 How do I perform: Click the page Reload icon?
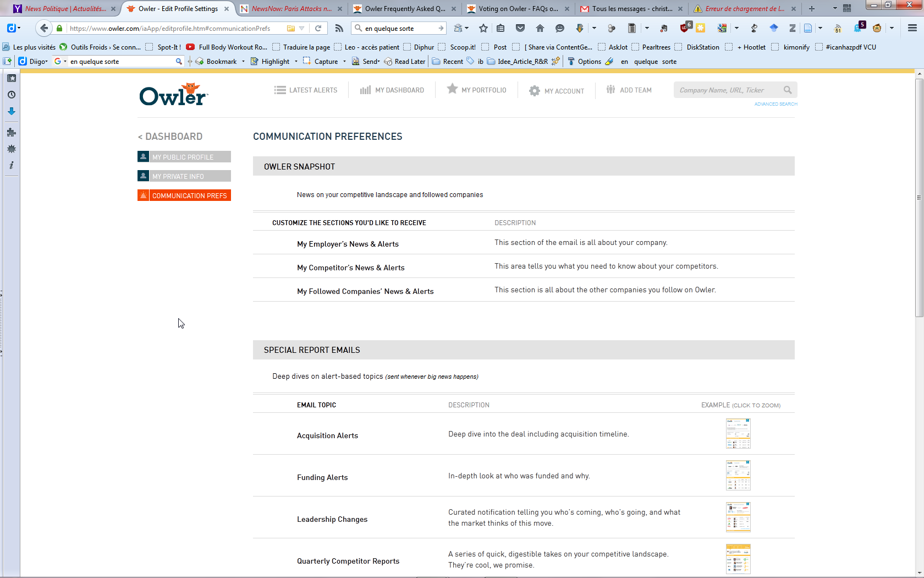318,28
